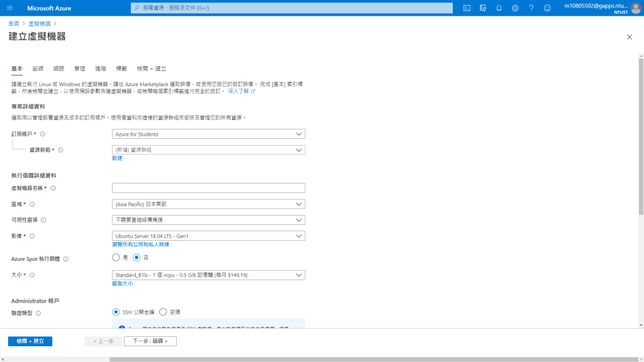The image size is (644, 362).
Task: Open the 大小 dropdown showing Standard_B1ls
Action: pyautogui.click(x=208, y=275)
